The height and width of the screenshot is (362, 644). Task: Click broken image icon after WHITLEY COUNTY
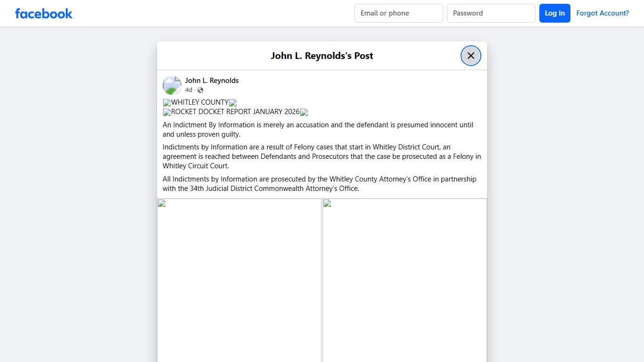coord(233,103)
